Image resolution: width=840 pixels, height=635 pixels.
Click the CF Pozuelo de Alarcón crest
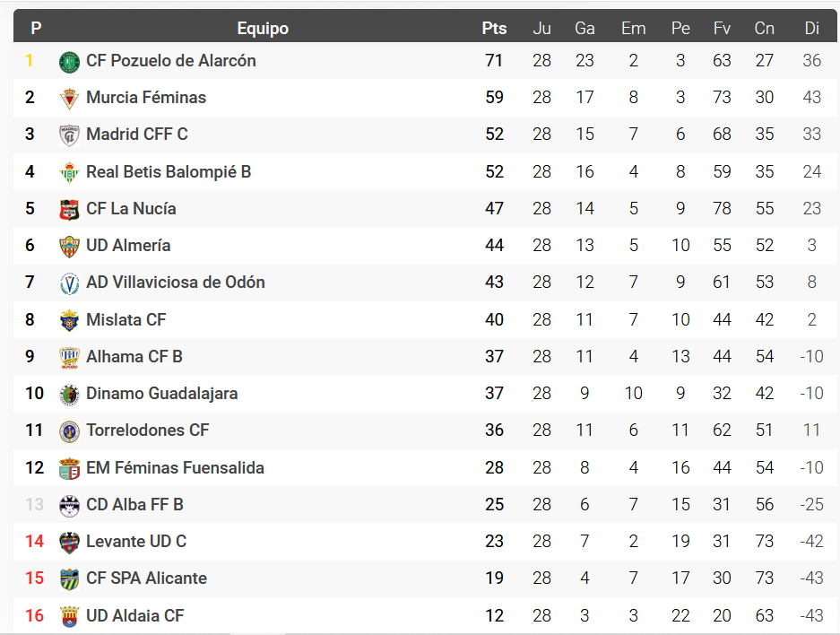(69, 62)
